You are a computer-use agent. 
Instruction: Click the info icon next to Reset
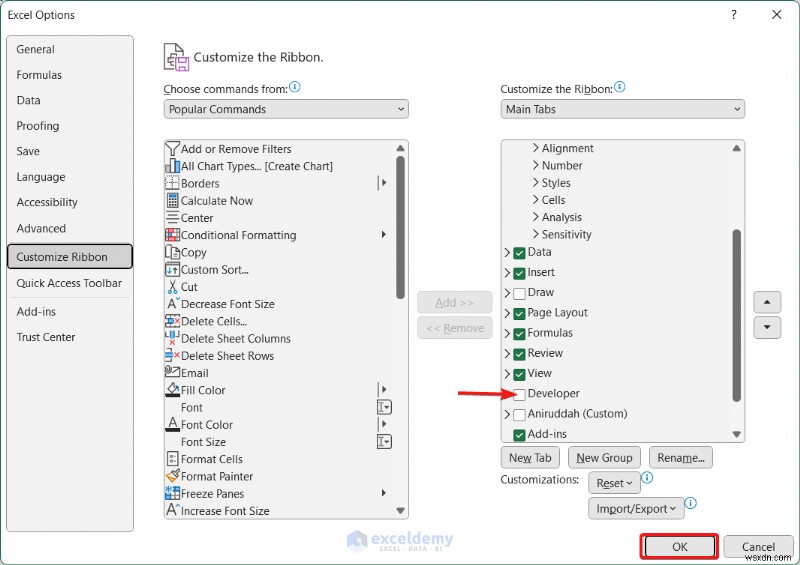point(647,478)
